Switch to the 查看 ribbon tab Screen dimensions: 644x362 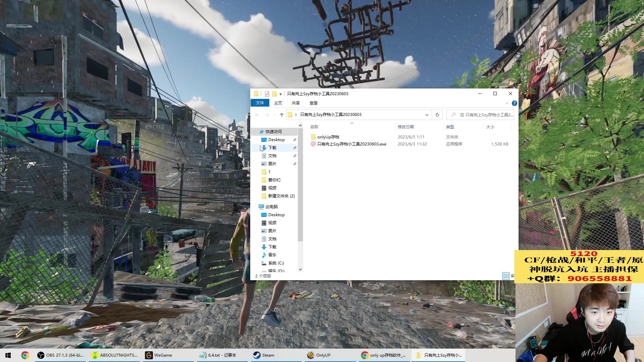pos(314,103)
